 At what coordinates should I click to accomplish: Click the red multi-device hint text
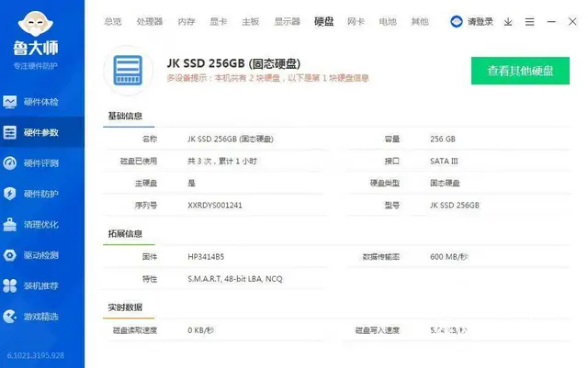(x=267, y=78)
